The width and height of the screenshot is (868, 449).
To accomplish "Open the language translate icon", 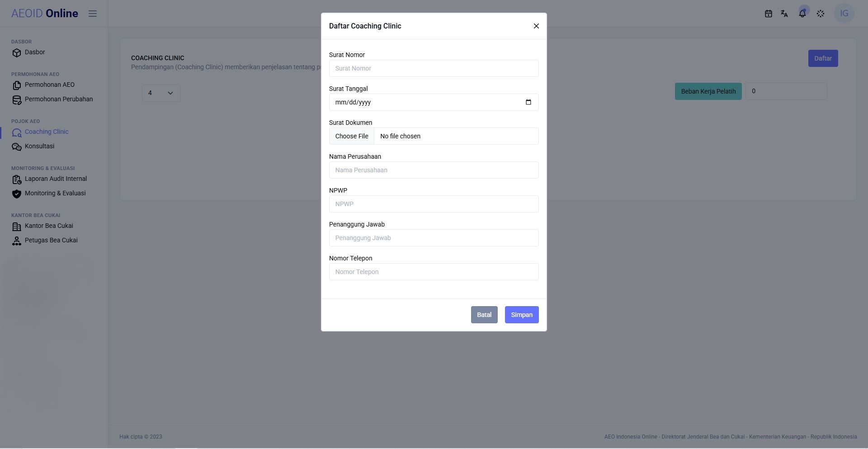I will click(784, 14).
